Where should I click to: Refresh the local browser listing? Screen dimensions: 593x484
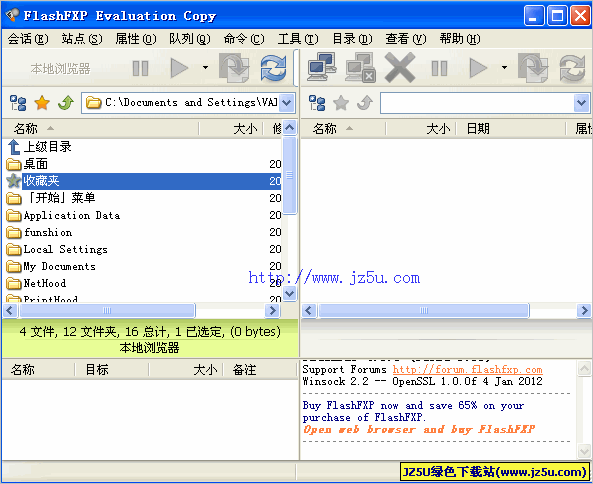tap(273, 68)
